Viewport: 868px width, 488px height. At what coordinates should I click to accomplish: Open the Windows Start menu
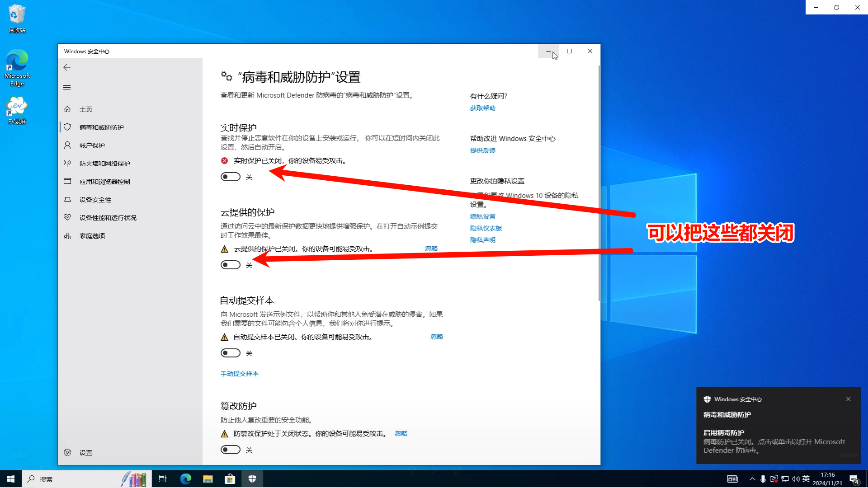(x=11, y=479)
